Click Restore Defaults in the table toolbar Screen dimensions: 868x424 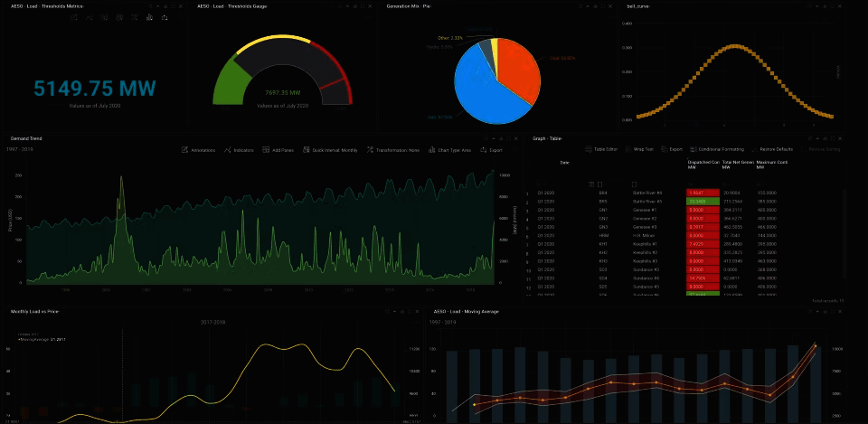772,149
